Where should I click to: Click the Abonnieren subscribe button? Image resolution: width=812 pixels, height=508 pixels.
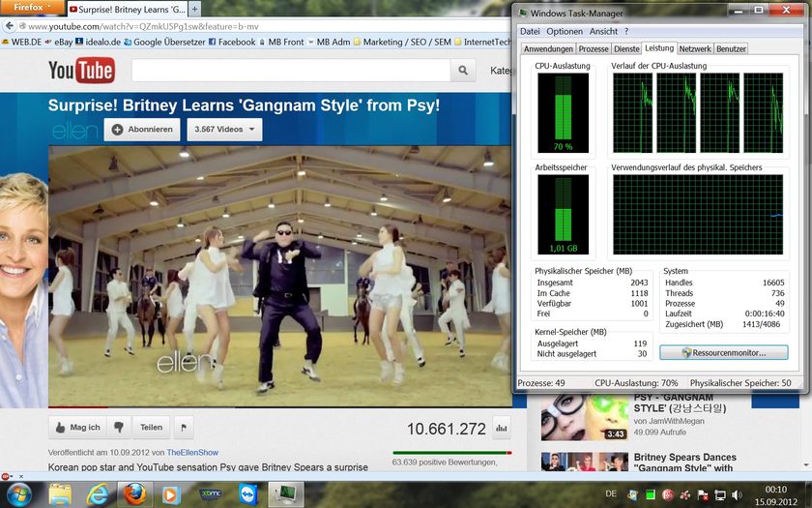tap(142, 130)
